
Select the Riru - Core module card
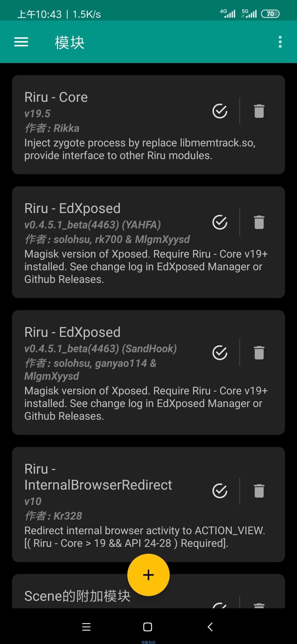(148, 125)
